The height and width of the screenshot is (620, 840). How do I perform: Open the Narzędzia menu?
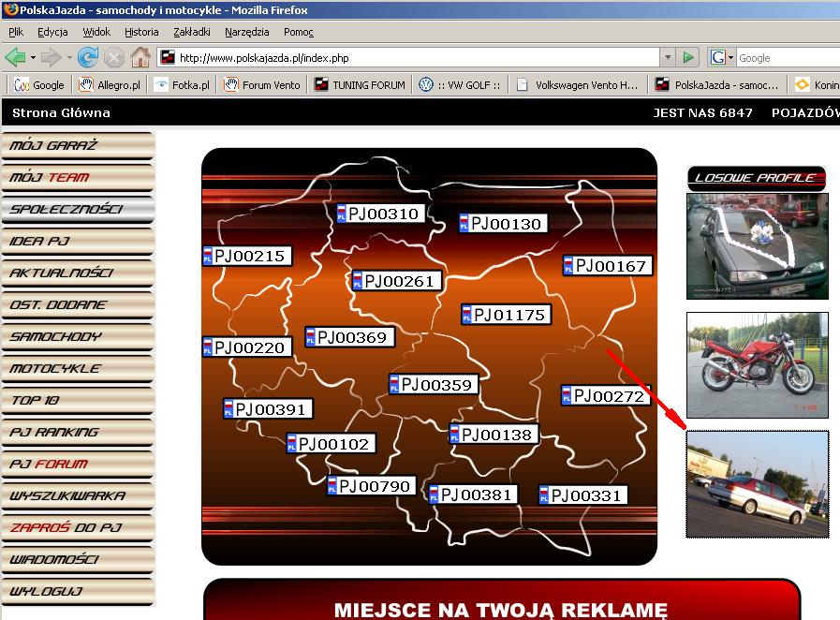point(247,32)
